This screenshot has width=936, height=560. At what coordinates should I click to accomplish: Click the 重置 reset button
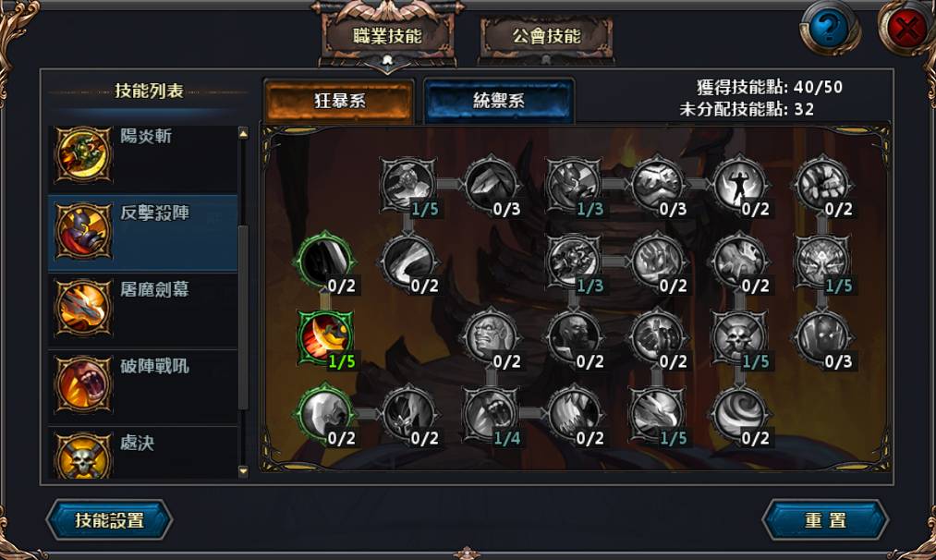coord(825,520)
